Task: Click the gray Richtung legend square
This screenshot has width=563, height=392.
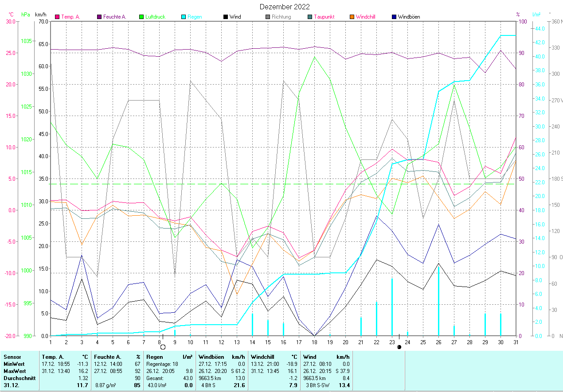Action: pyautogui.click(x=268, y=17)
